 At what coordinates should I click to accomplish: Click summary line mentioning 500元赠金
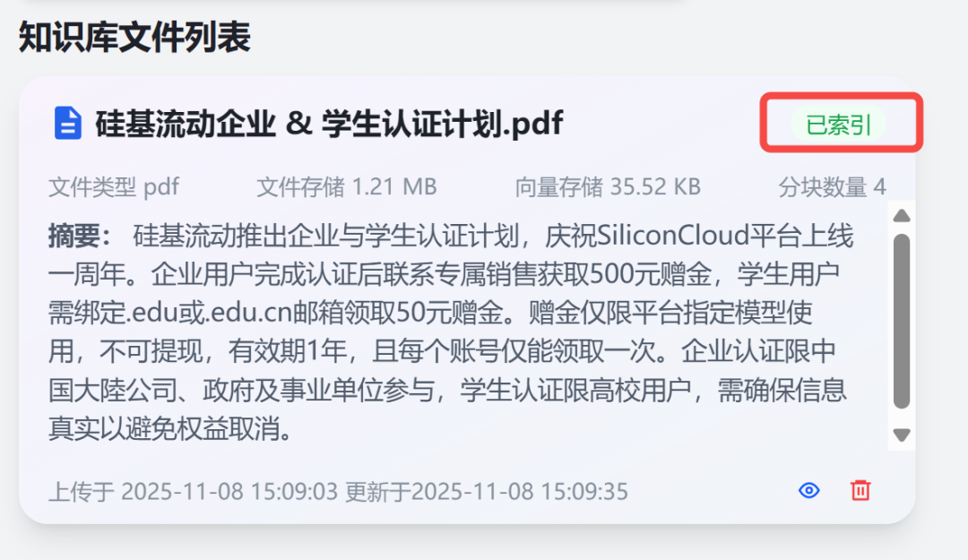444,274
